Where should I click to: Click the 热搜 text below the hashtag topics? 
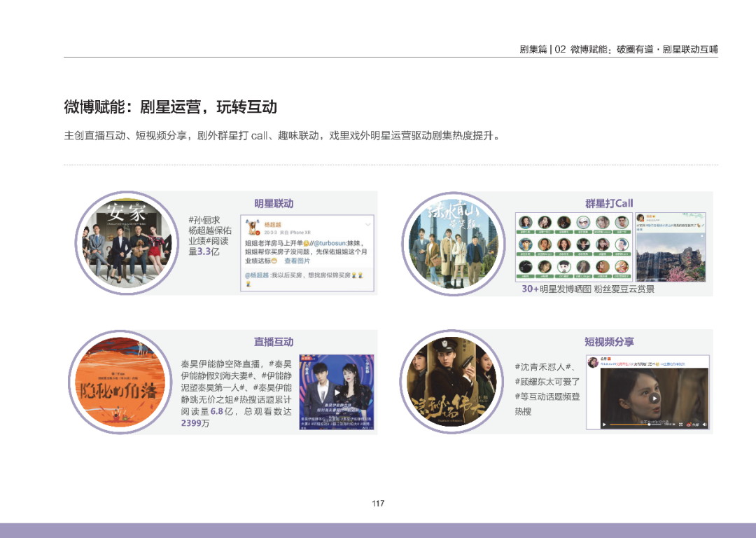523,412
